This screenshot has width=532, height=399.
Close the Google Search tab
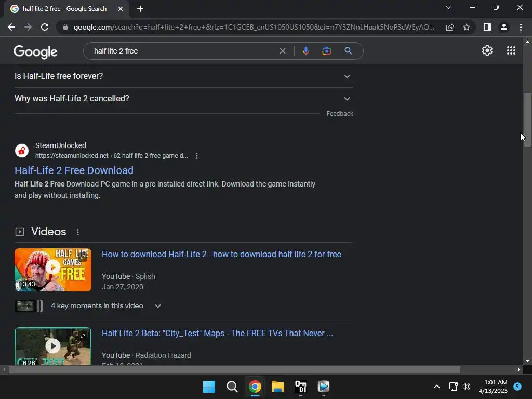[121, 9]
